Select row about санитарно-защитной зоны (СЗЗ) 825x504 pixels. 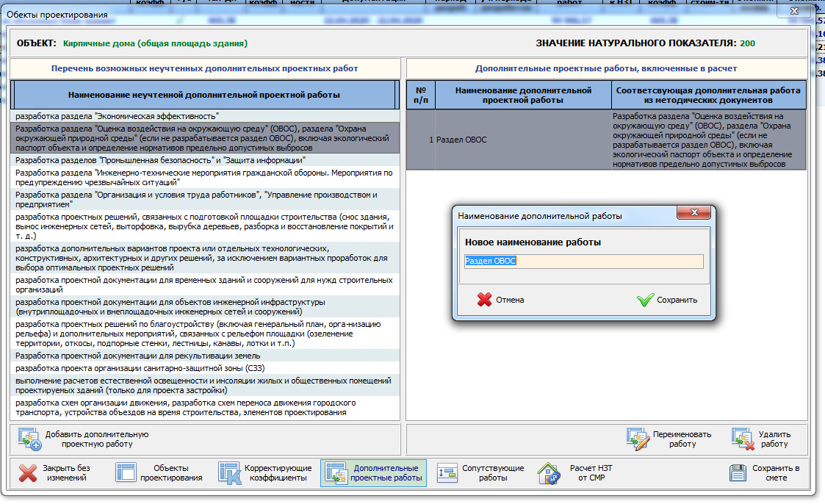click(205, 368)
